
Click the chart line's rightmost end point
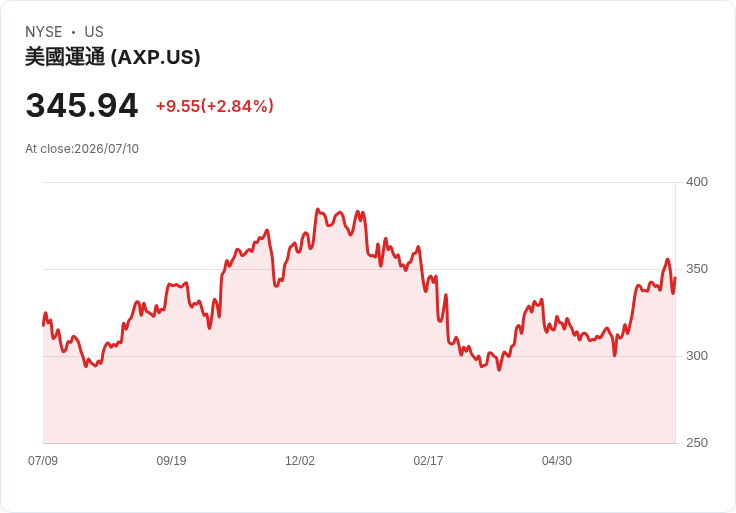[x=675, y=278]
